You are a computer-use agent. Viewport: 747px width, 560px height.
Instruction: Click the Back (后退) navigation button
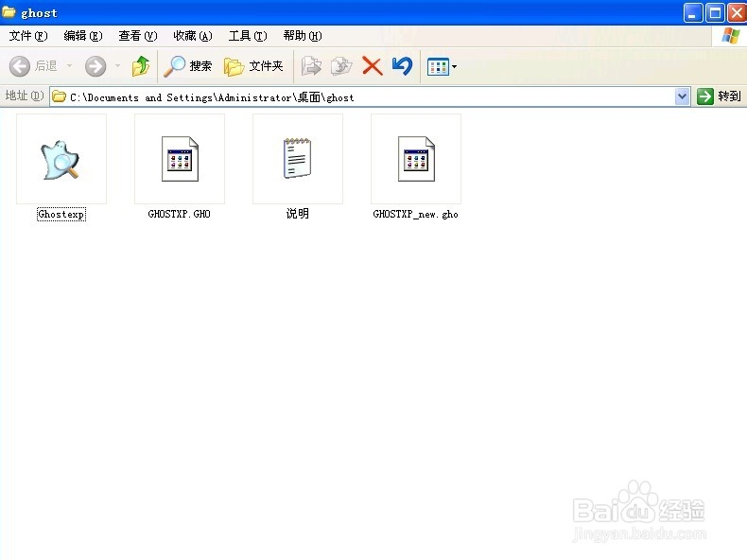(33, 66)
